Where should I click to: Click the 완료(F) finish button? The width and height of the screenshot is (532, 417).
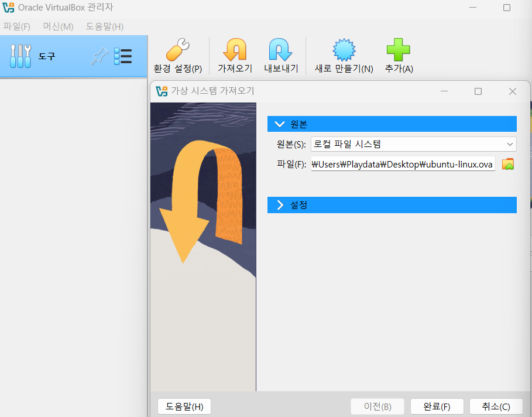(x=437, y=406)
